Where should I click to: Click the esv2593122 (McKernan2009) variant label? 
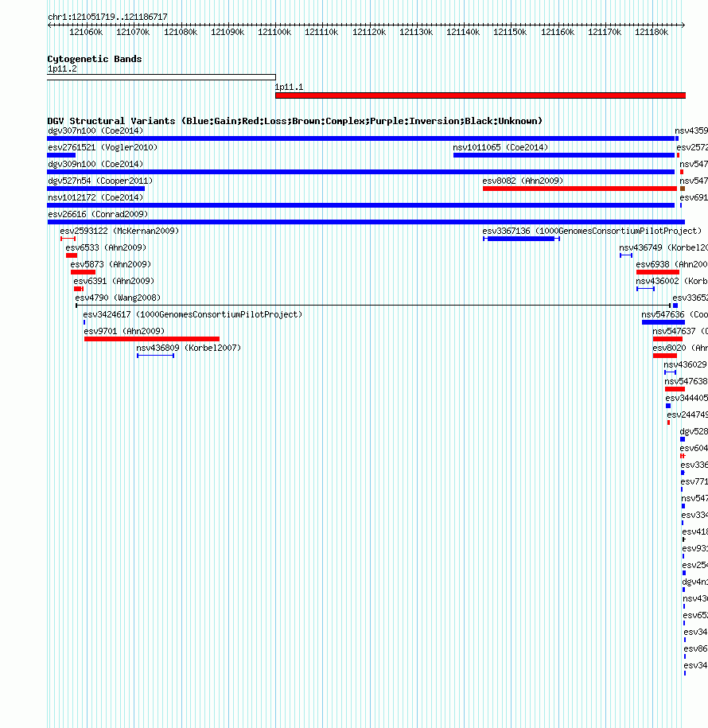pos(119,232)
